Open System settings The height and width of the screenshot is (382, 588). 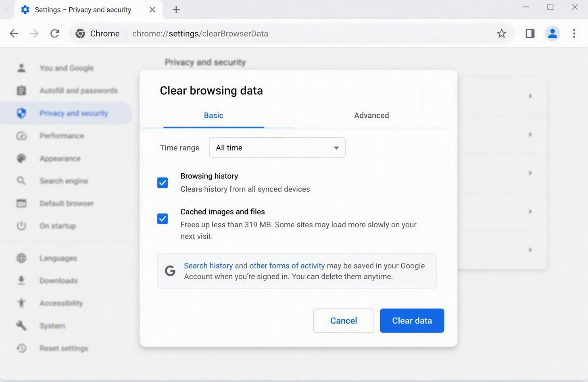pos(52,326)
